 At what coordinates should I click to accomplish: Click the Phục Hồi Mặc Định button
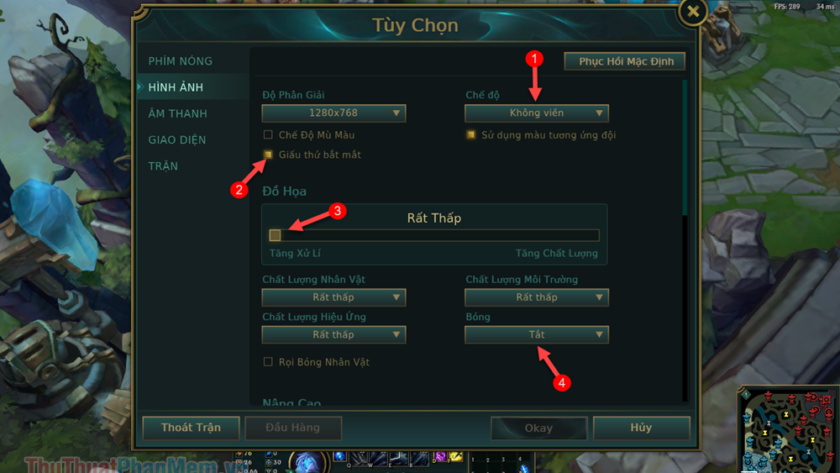(x=625, y=61)
